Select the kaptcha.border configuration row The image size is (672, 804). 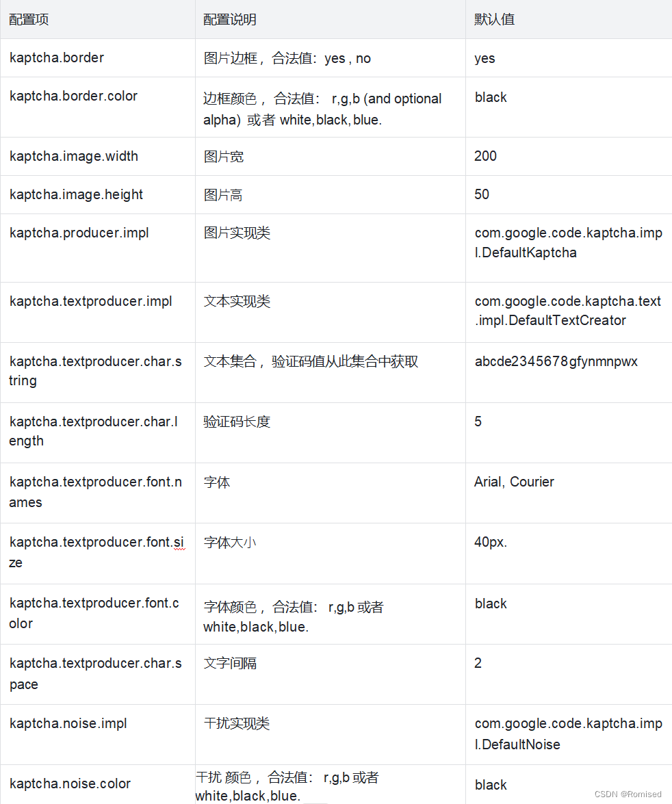pos(57,57)
